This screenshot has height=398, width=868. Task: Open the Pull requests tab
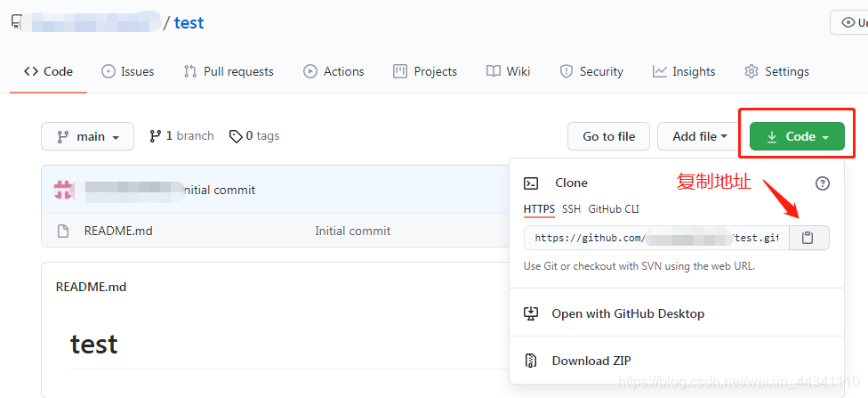click(229, 71)
